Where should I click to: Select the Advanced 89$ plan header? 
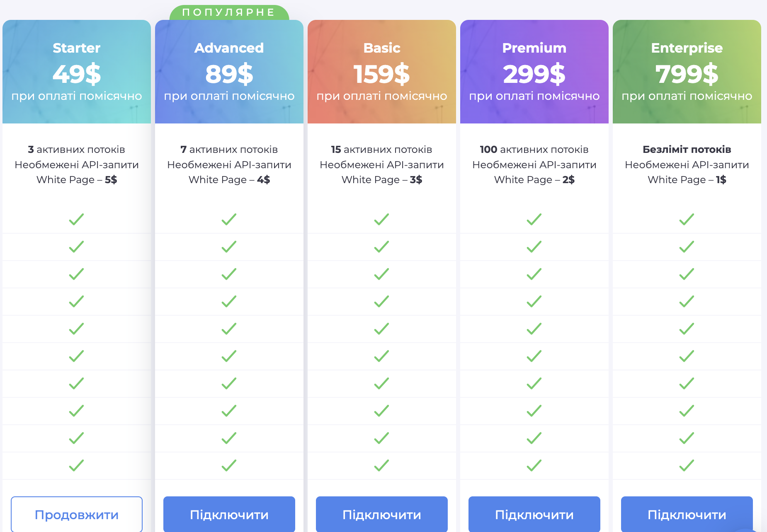(229, 72)
